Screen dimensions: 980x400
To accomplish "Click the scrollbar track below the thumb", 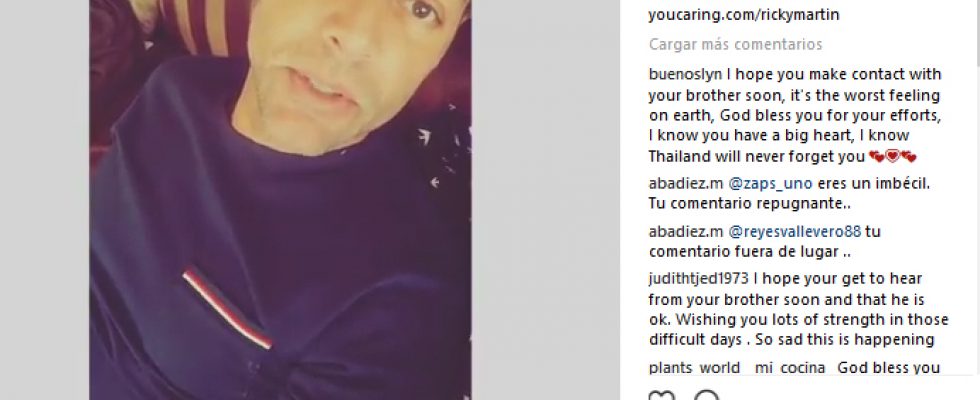I will 977,219.
